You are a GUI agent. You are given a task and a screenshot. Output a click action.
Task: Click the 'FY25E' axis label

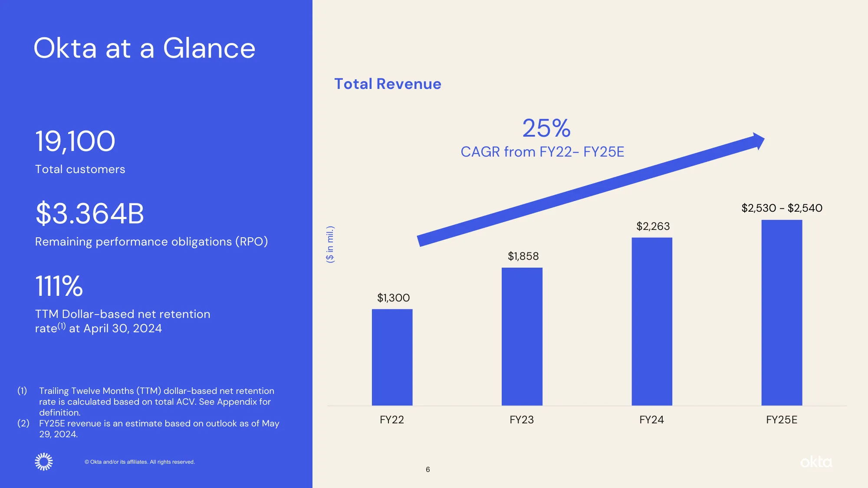pos(782,420)
